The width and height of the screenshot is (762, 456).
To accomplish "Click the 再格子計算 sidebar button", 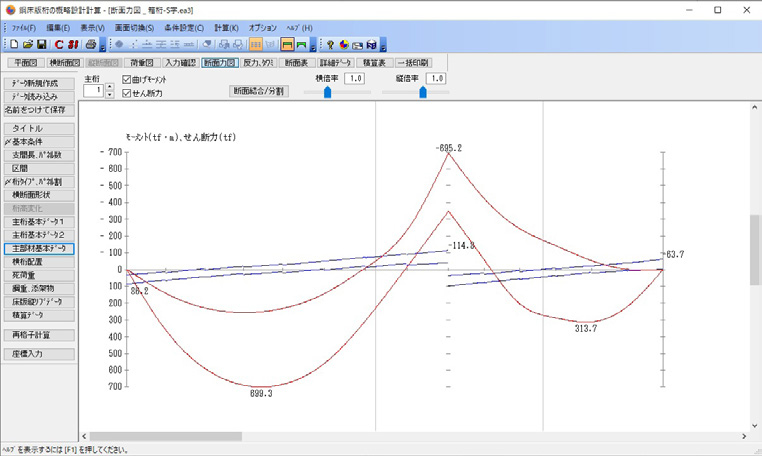I will click(39, 335).
